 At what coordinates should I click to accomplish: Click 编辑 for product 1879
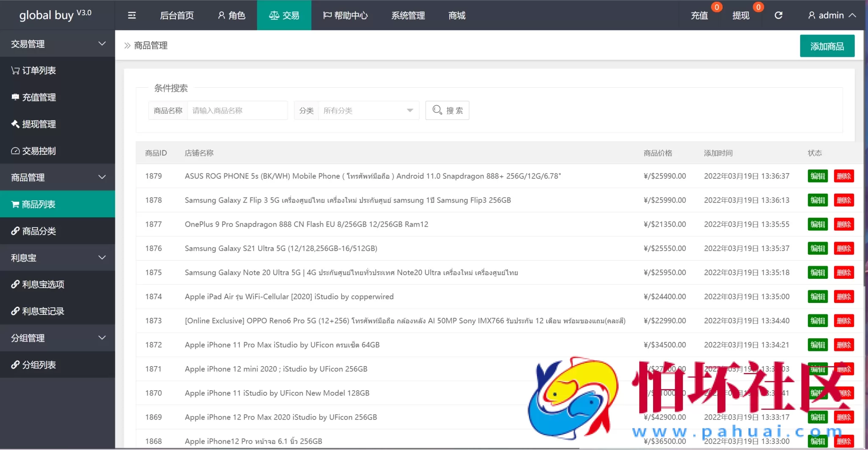818,176
